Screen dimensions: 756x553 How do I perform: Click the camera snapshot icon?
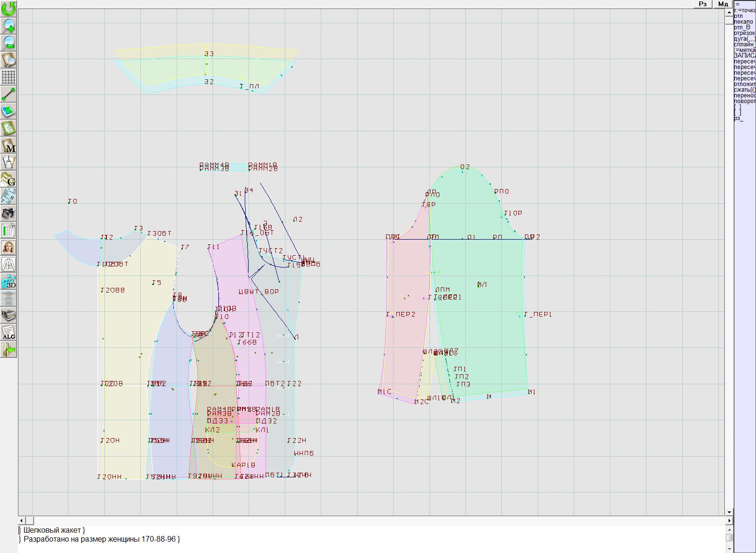point(9,213)
